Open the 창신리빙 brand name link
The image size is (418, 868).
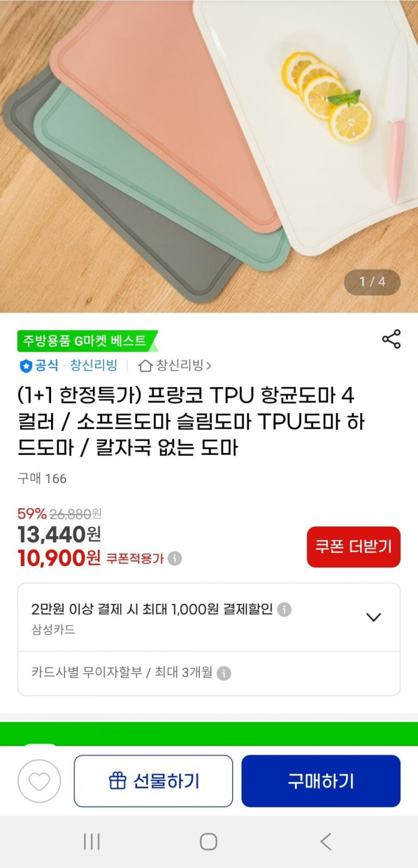(94, 365)
